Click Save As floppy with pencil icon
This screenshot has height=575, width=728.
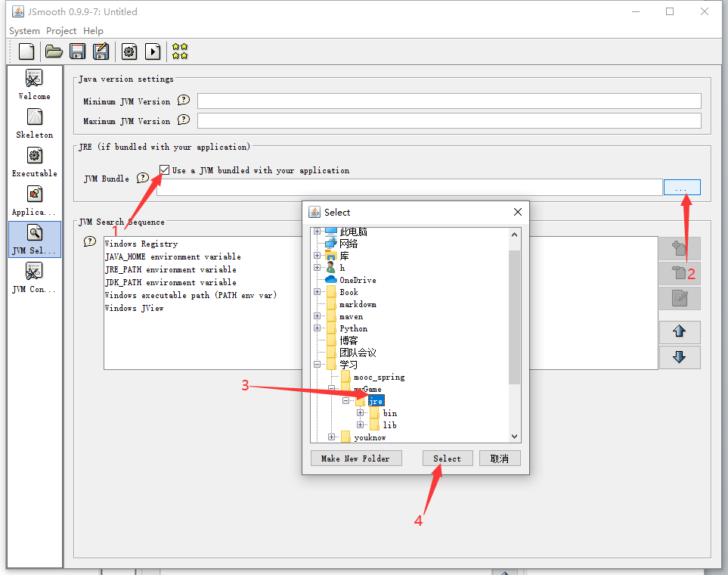[x=101, y=51]
